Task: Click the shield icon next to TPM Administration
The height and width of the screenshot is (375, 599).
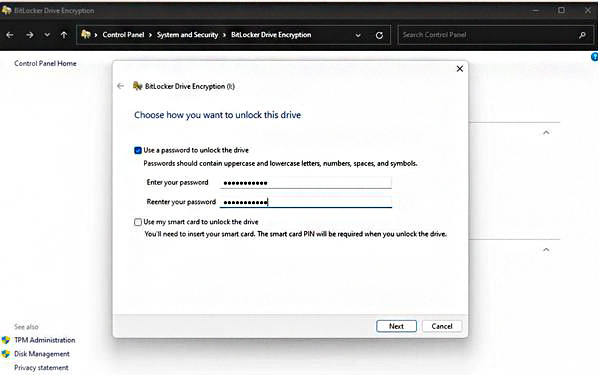Action: [6, 340]
